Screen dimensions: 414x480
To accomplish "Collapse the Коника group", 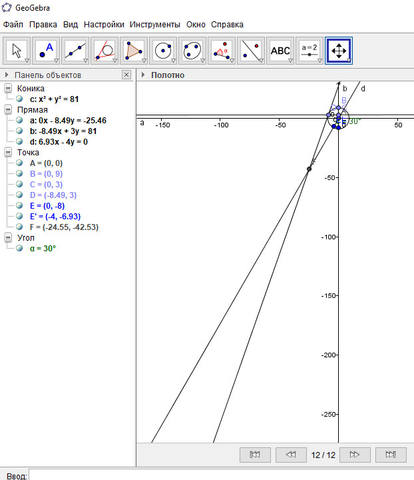I will [8, 88].
